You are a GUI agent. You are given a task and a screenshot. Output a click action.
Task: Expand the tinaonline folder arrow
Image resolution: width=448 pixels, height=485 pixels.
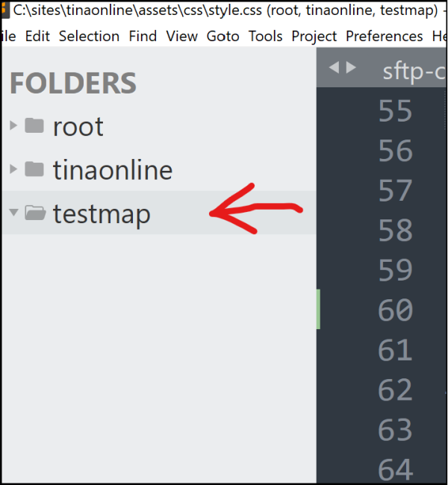[13, 169]
